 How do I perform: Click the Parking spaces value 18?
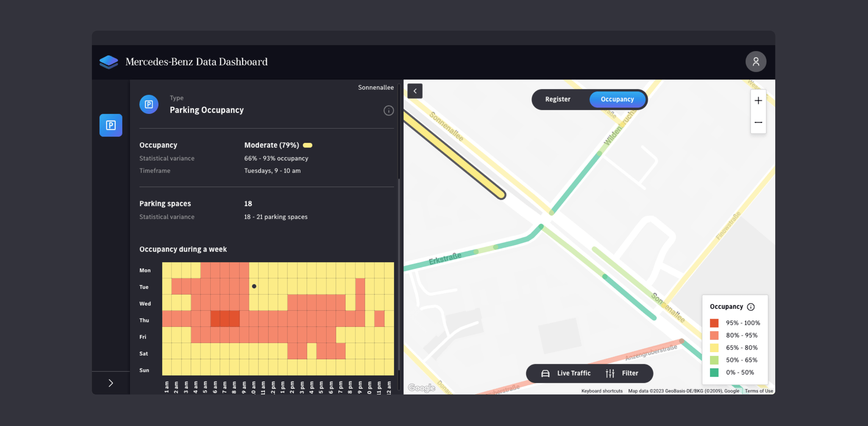[248, 204]
